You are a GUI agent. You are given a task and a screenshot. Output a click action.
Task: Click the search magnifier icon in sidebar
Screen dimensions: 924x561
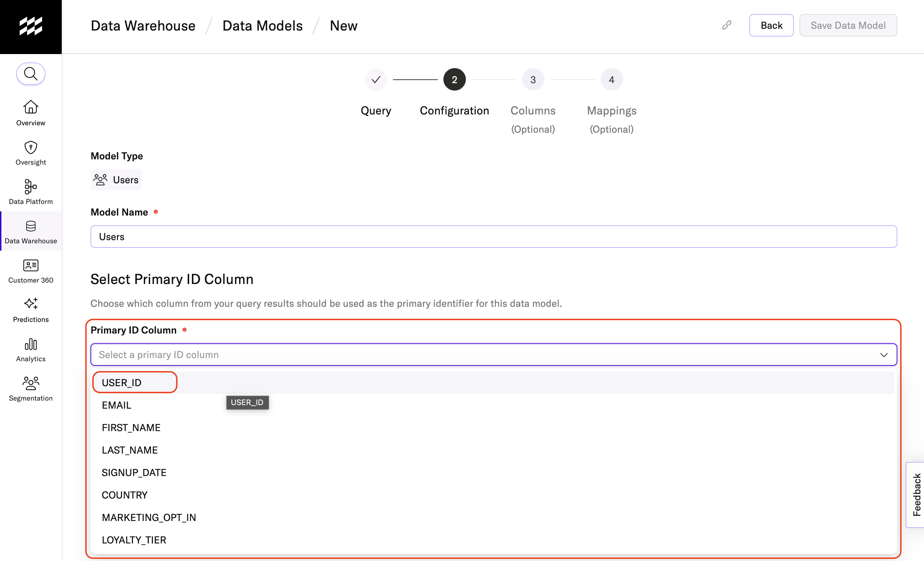click(31, 74)
